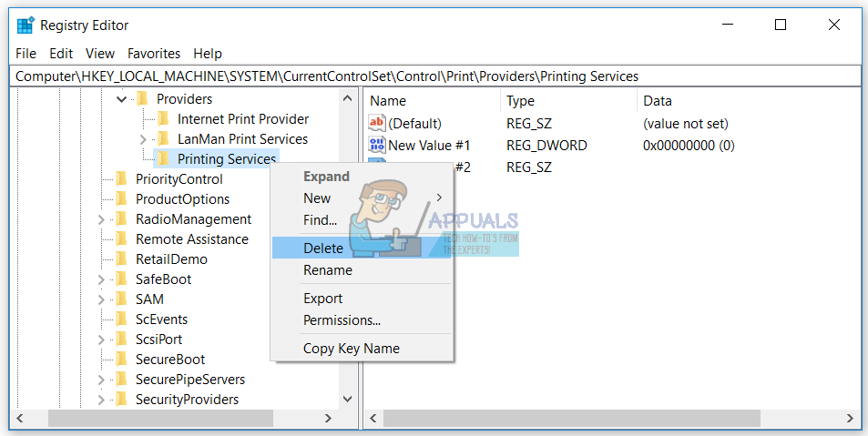Expand the LanMan Print Services node
The height and width of the screenshot is (436, 868).
click(143, 139)
